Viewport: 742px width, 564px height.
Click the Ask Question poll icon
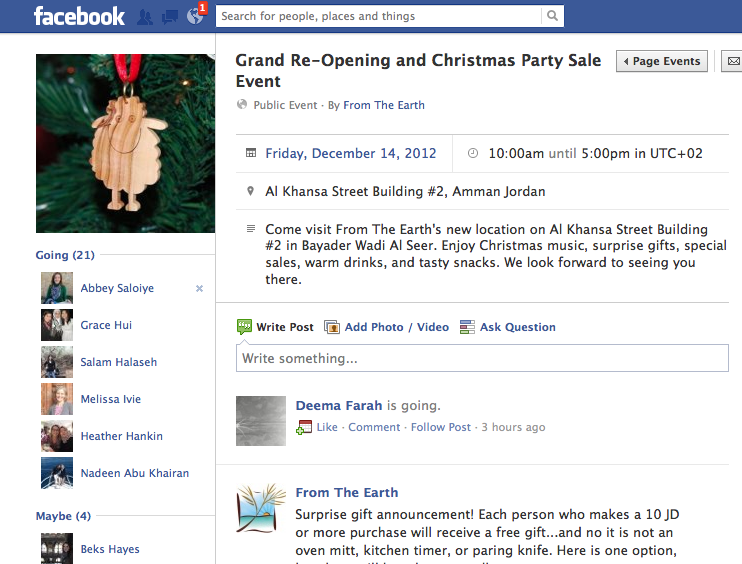(467, 327)
